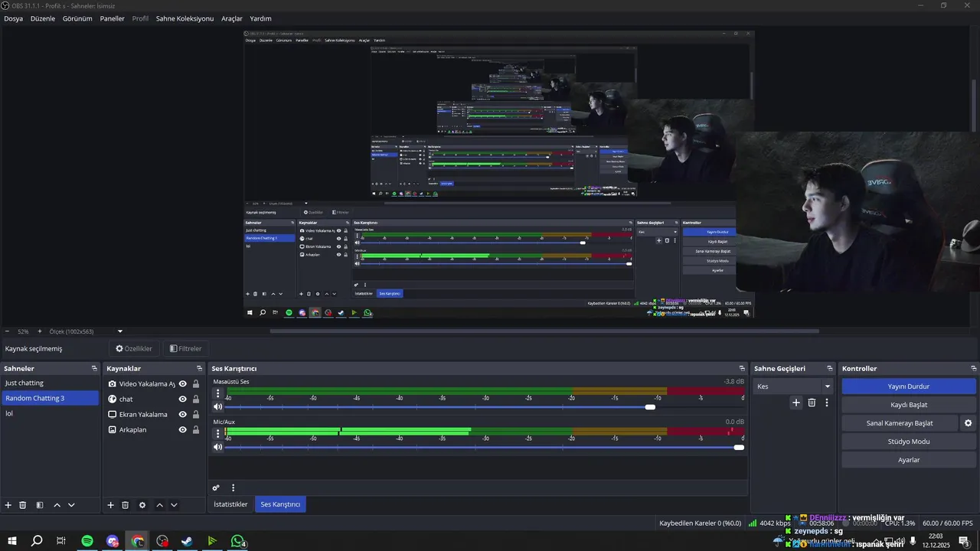Select the Just chatting scene

coord(51,383)
